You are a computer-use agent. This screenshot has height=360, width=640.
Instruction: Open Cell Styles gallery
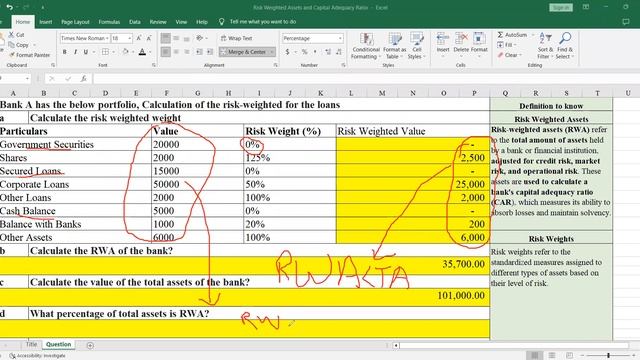[416, 46]
